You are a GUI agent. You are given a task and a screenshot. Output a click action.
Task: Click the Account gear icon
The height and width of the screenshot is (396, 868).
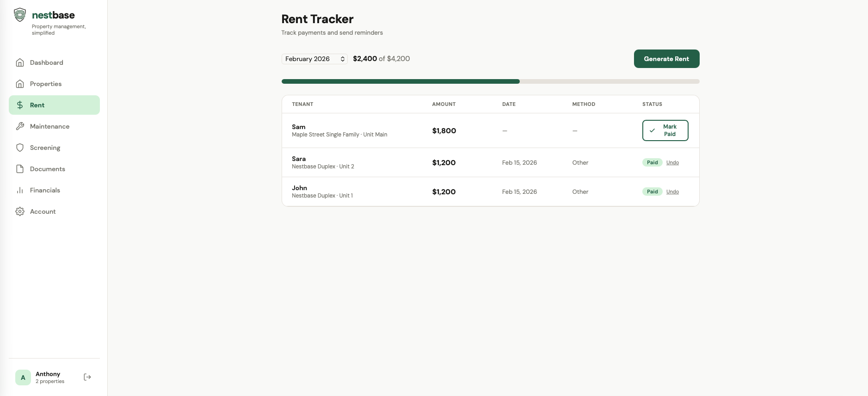(x=20, y=211)
